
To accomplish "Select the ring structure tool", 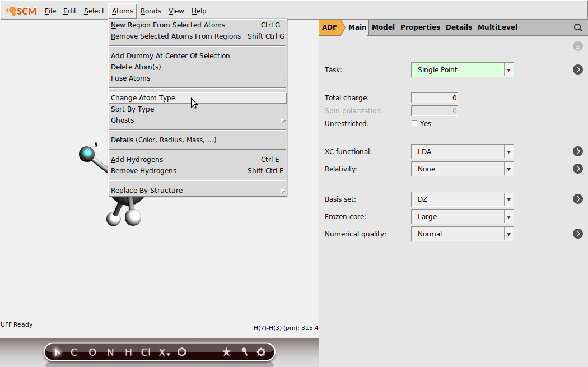I will (x=182, y=352).
